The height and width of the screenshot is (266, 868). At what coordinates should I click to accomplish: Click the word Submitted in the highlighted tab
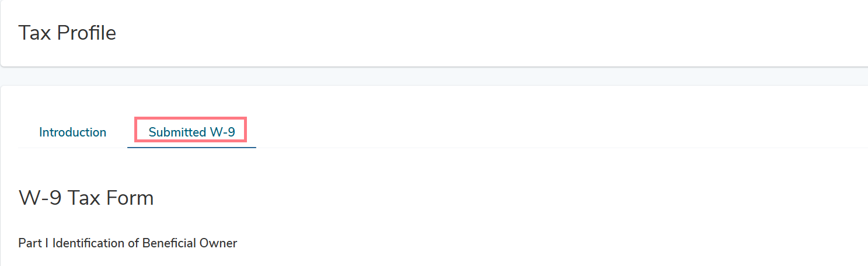pos(177,132)
